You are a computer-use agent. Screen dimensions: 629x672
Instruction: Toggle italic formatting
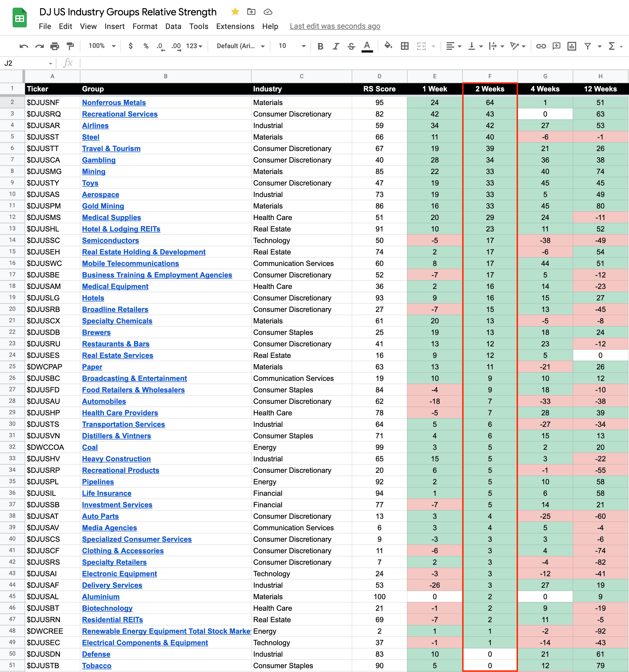336,46
